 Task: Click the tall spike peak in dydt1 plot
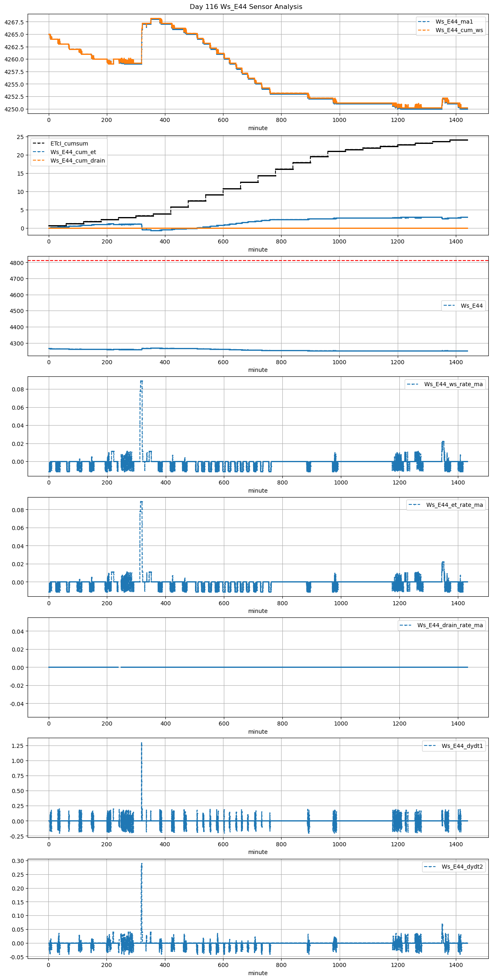click(141, 743)
